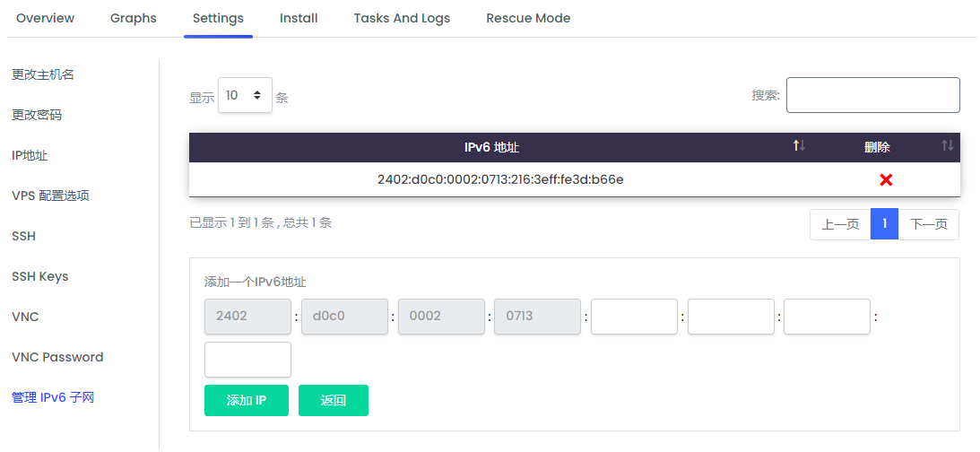Go to next page with 下一页
Image resolution: width=980 pixels, height=452 pixels.
coord(928,224)
